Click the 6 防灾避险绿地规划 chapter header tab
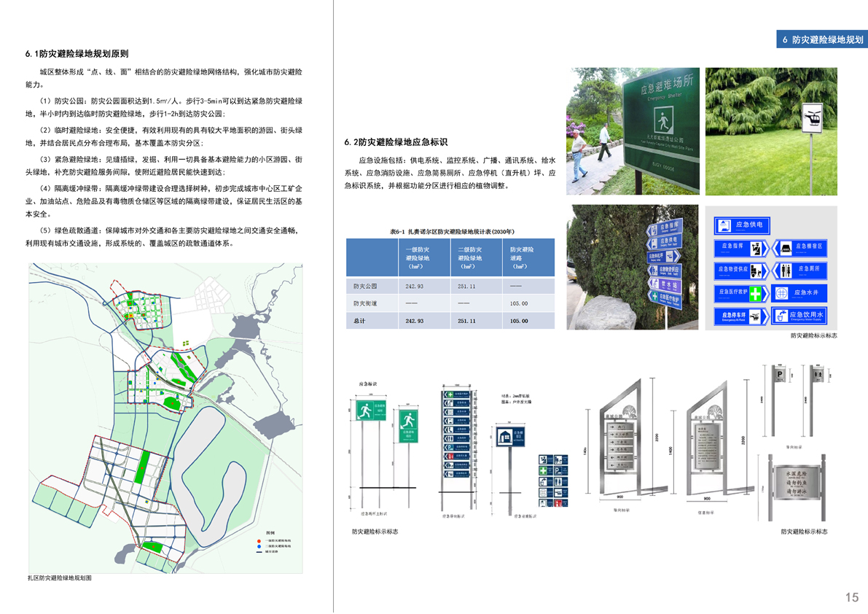868x614 pixels. (821, 40)
